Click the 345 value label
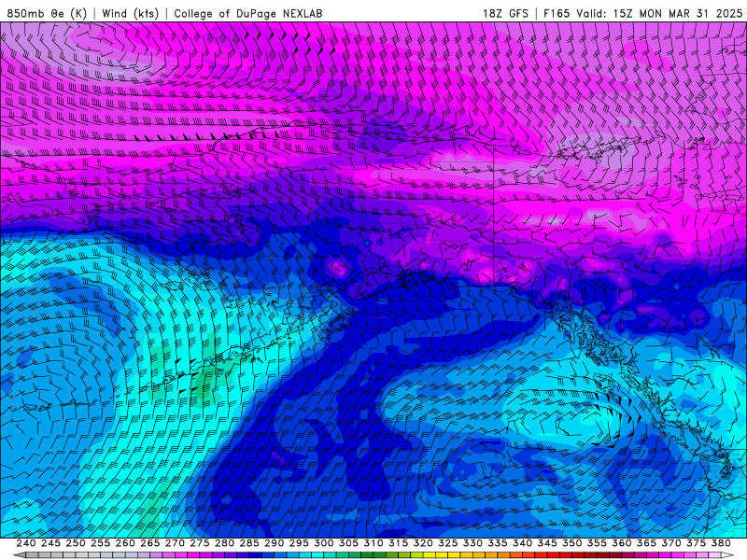The width and height of the screenshot is (747, 560). (x=547, y=543)
